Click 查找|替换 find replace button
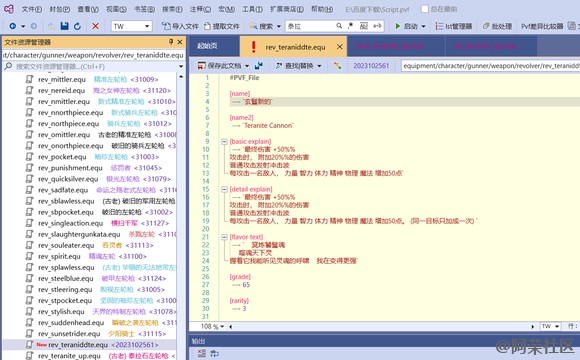Screen dimensions: 580x360 [294, 66]
